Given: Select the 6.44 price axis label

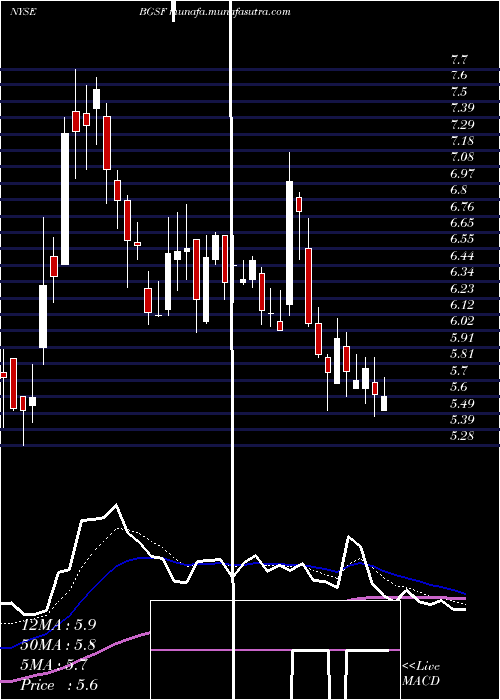Looking at the screenshot, I should tap(462, 256).
